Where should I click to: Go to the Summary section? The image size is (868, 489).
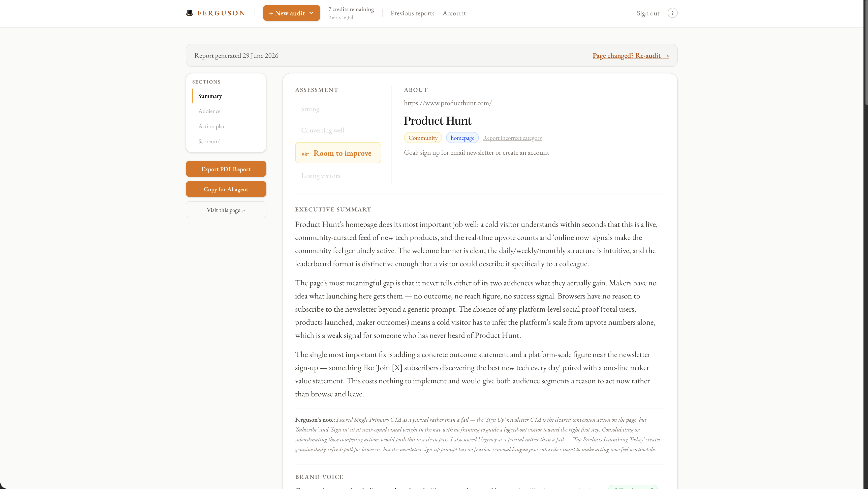point(210,96)
